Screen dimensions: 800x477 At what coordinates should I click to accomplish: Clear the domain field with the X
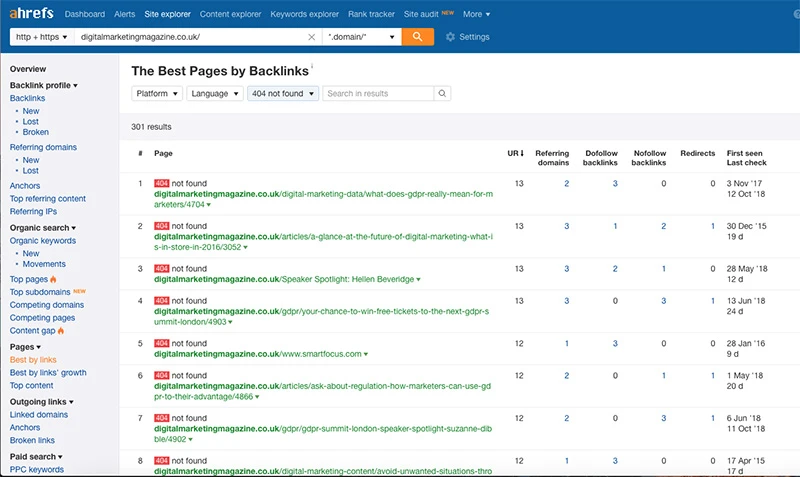point(311,37)
